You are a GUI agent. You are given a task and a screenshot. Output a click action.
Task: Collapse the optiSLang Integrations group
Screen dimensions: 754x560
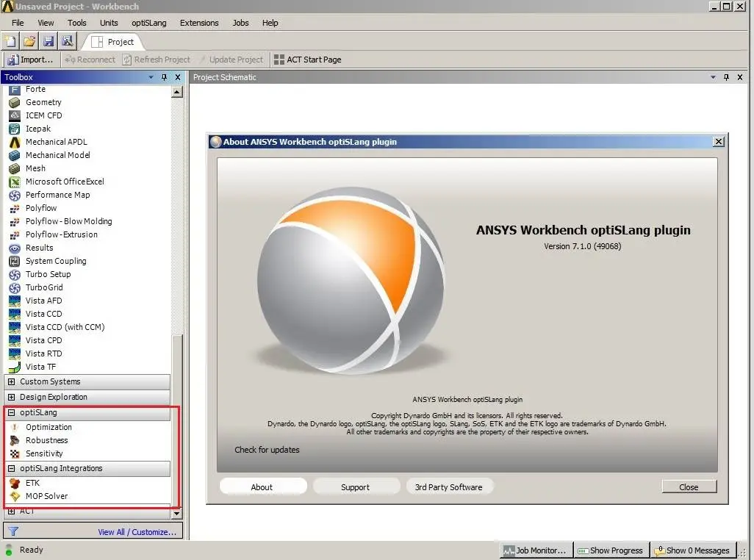pos(12,468)
